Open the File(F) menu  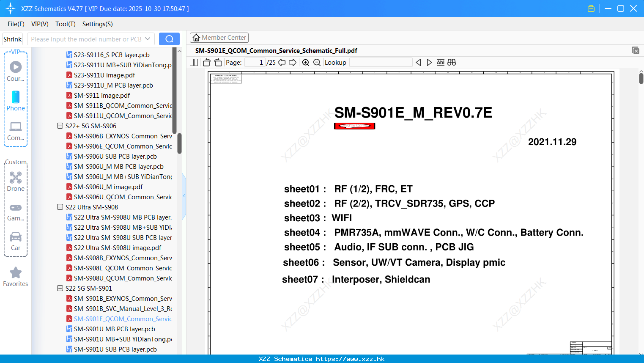click(x=16, y=24)
